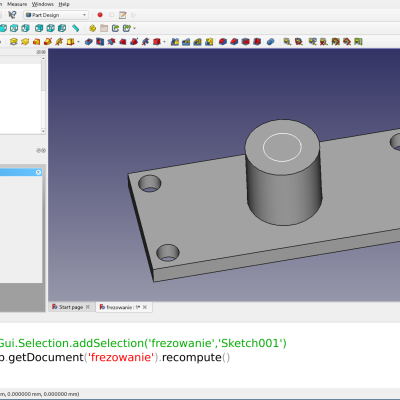Open the Macros edit dialog icon
Viewport: 400px width, 400px height.
point(123,15)
